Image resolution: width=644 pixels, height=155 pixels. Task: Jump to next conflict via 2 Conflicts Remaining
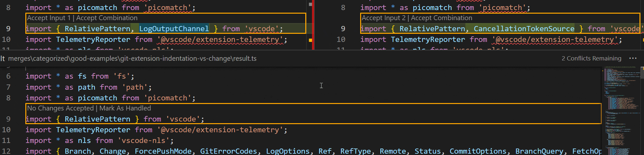591,58
